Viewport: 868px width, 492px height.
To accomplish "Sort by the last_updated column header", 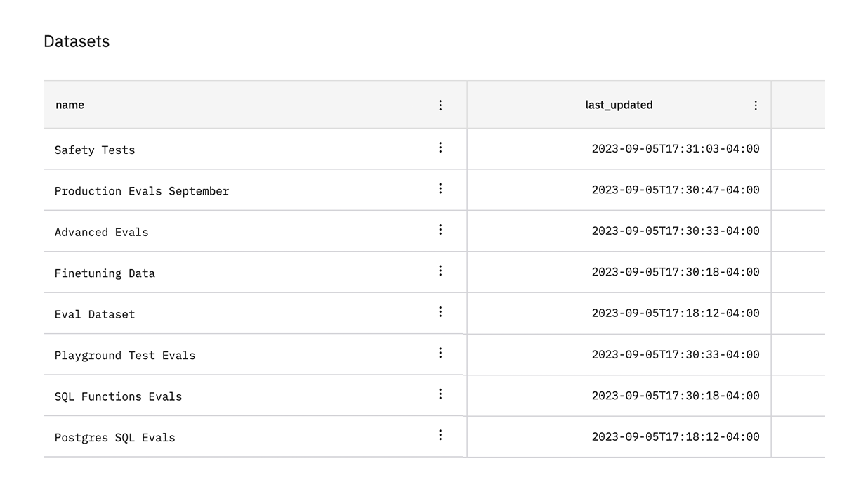I will (619, 105).
